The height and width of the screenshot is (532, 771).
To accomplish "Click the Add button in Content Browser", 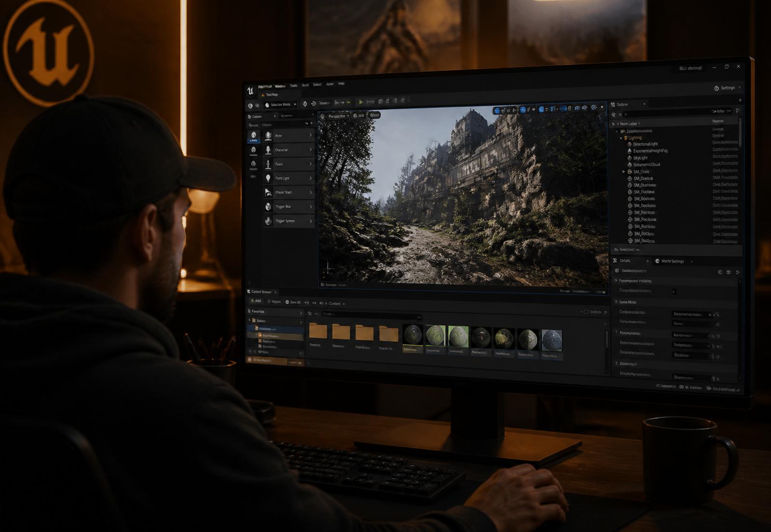I will [255, 301].
